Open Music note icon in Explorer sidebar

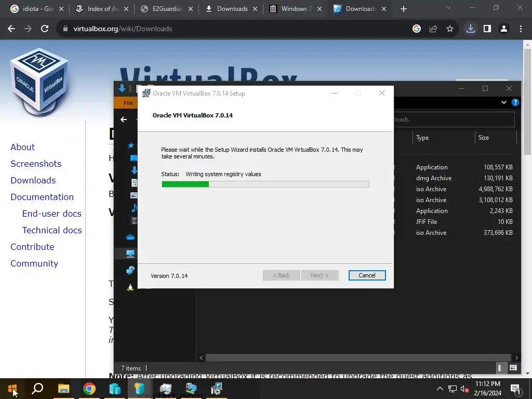(135, 208)
